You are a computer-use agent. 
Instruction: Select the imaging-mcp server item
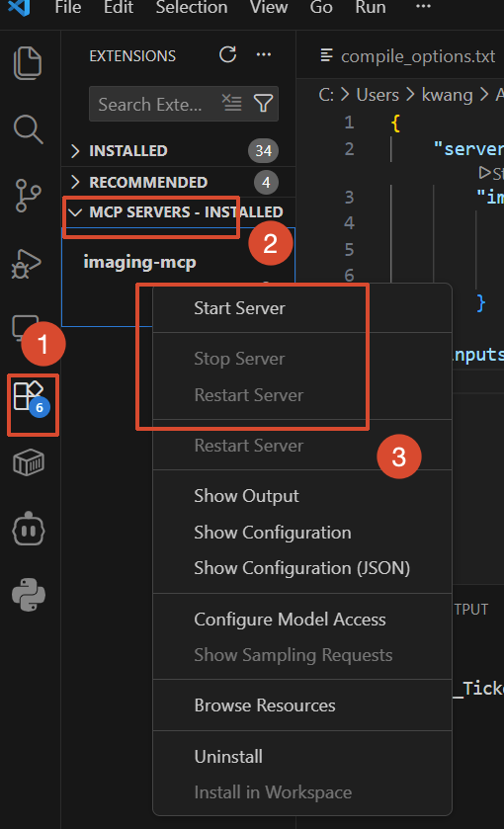tap(139, 262)
